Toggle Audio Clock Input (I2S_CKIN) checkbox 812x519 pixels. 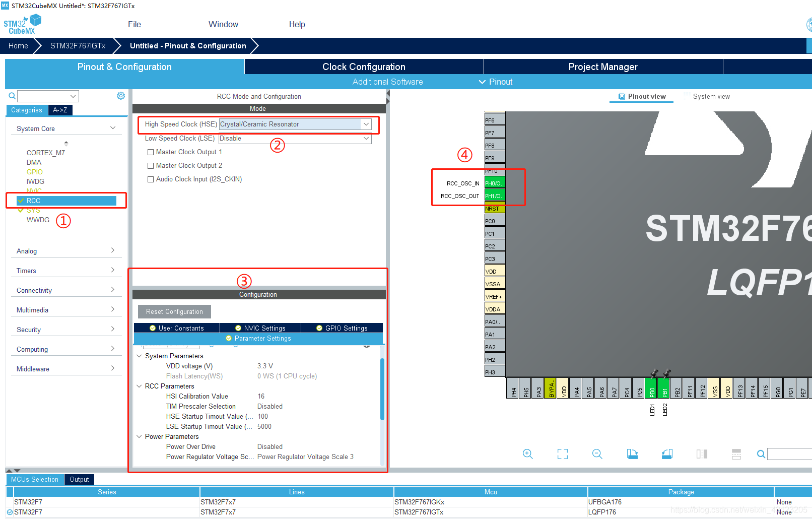pyautogui.click(x=150, y=179)
